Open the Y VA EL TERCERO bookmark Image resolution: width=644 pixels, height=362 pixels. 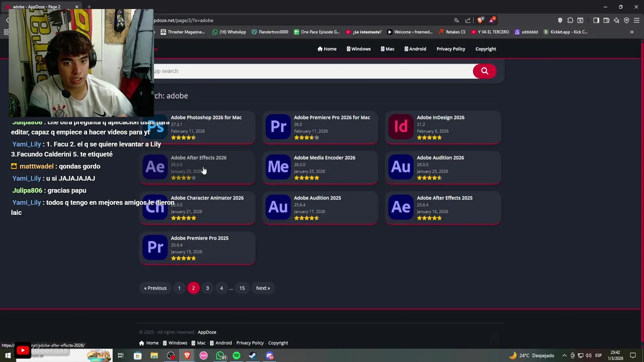click(x=490, y=32)
